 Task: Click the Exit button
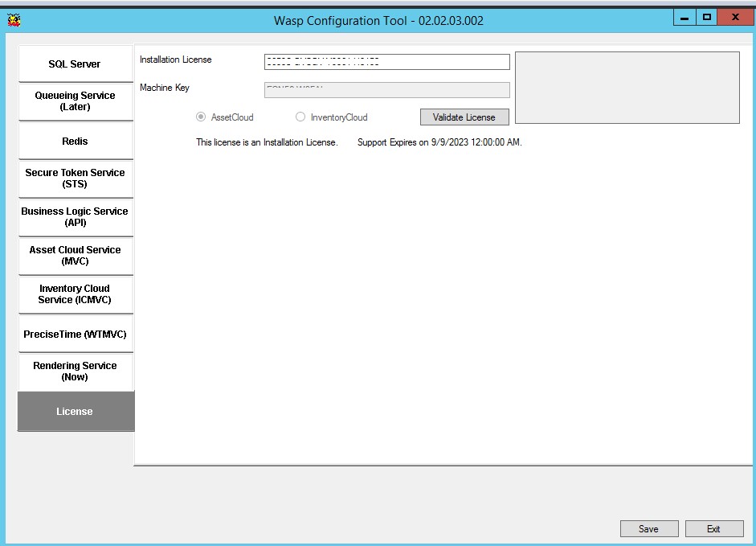pos(713,528)
